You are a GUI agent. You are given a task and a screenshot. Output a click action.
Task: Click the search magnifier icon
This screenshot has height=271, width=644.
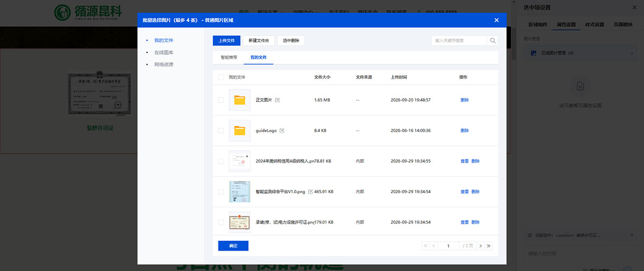pos(493,41)
